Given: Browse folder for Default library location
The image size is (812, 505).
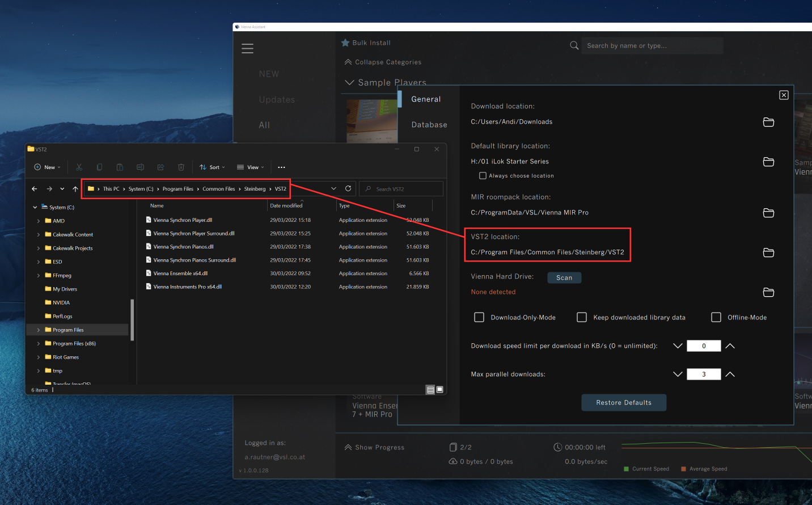Looking at the screenshot, I should (x=768, y=162).
